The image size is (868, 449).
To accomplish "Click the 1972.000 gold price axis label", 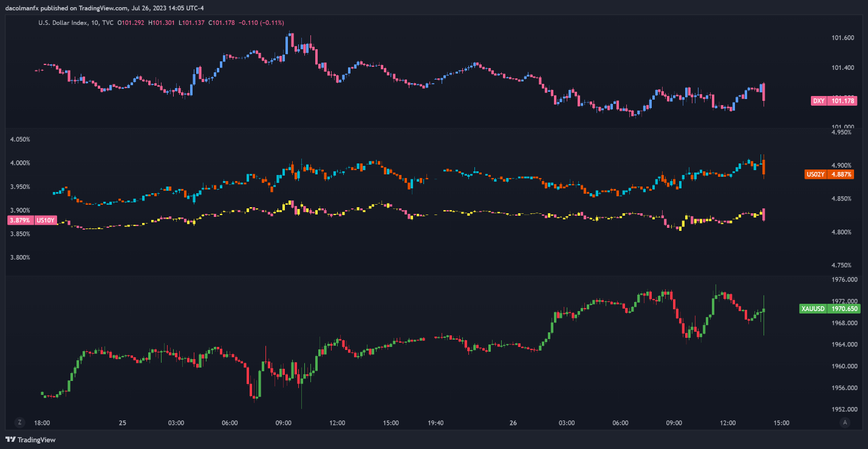I will pos(844,301).
